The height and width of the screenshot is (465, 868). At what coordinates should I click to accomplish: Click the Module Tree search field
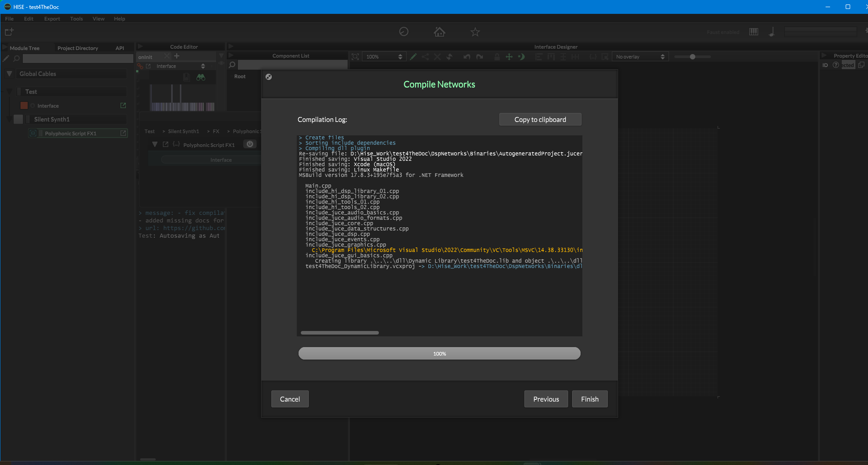[78, 59]
